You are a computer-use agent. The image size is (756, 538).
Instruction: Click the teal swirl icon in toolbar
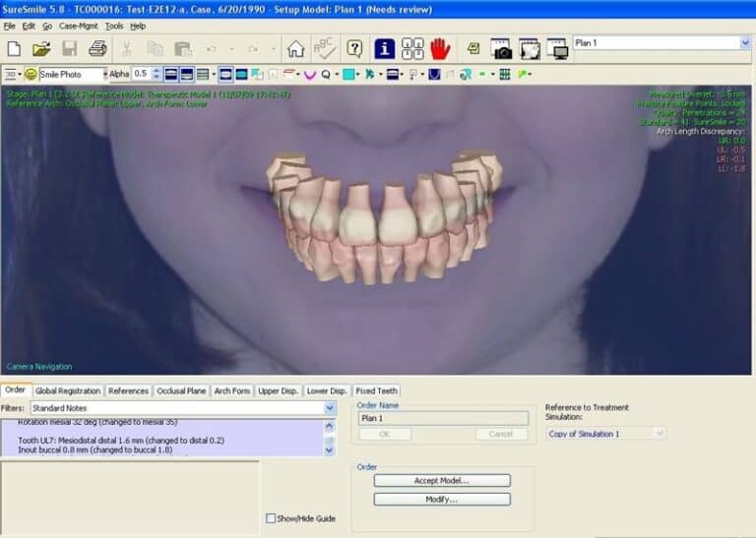click(466, 74)
